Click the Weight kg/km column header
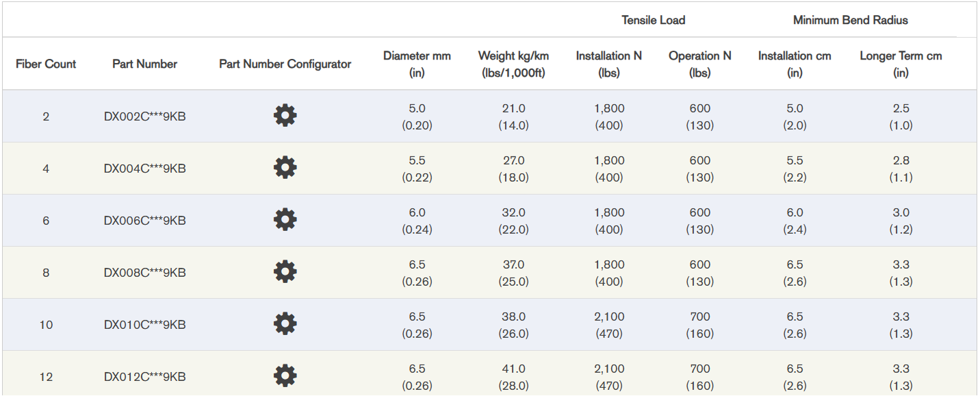980x396 pixels. tap(513, 64)
